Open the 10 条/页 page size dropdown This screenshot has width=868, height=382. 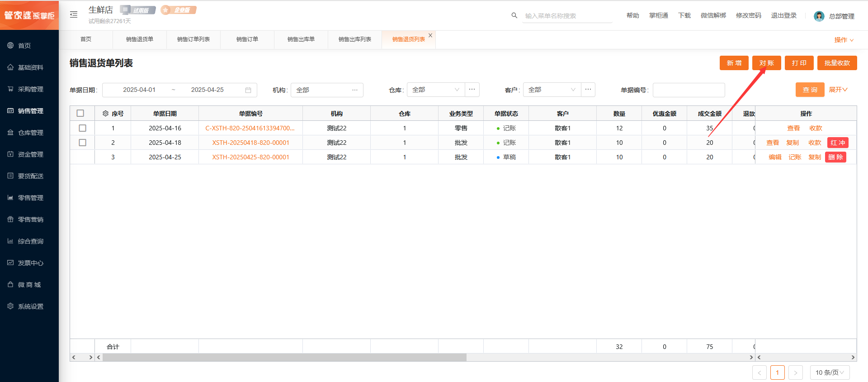coord(830,372)
